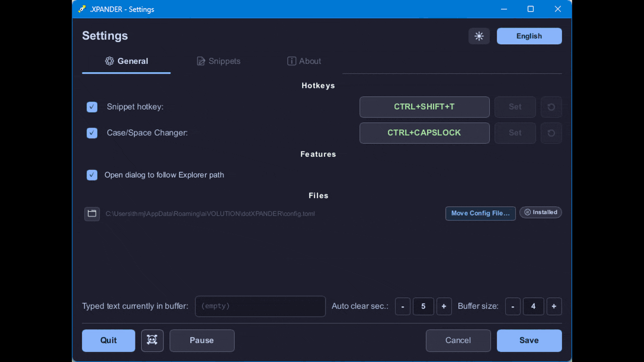Reset the Snippet hotkey with its revert icon

551,107
